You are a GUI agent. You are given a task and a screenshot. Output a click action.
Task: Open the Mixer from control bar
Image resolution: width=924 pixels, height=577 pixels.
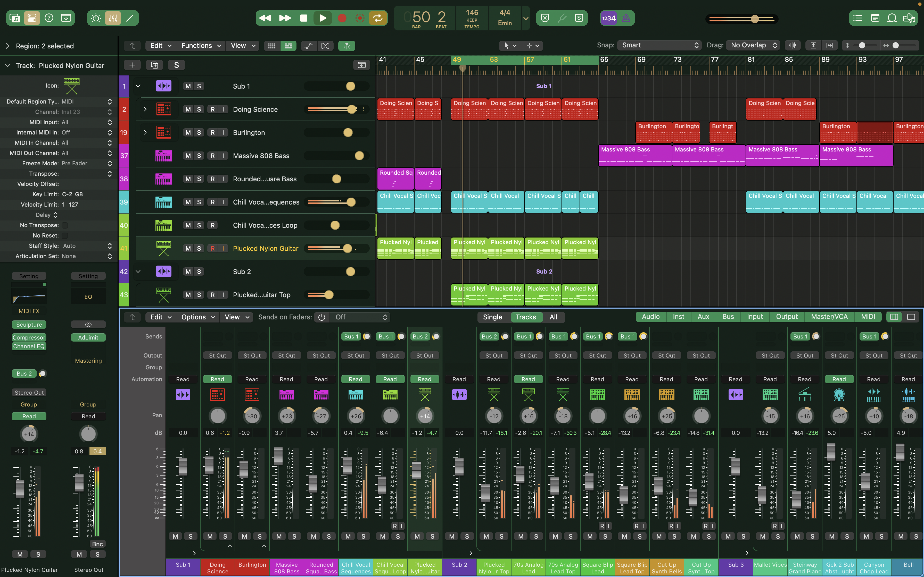(x=113, y=18)
